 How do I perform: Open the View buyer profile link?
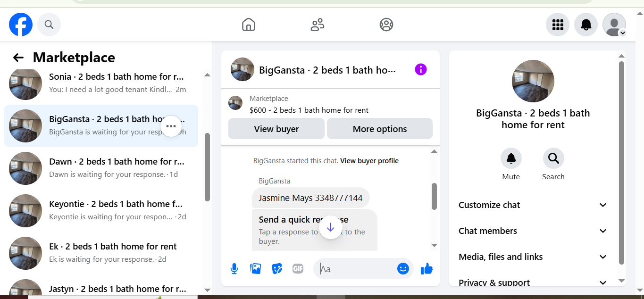[x=369, y=161]
